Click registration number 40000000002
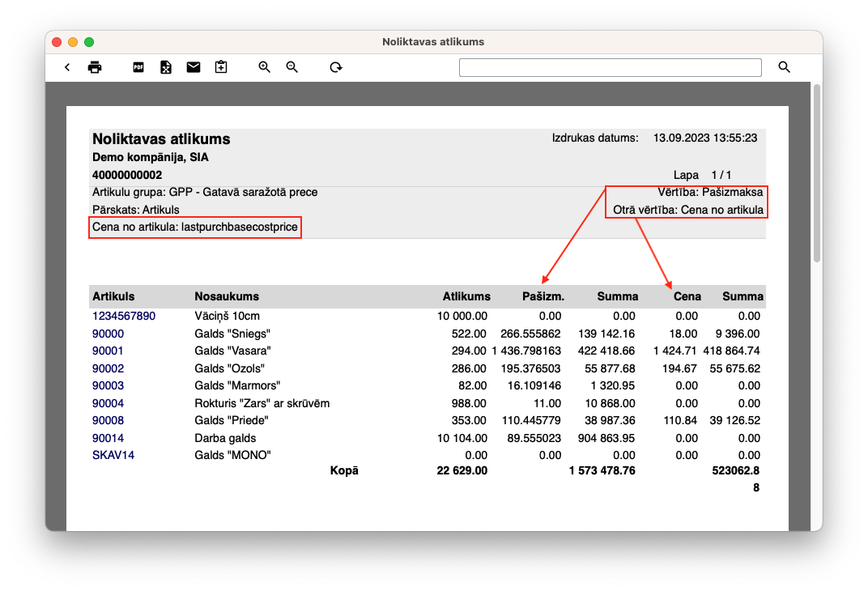The width and height of the screenshot is (868, 591). [x=127, y=175]
